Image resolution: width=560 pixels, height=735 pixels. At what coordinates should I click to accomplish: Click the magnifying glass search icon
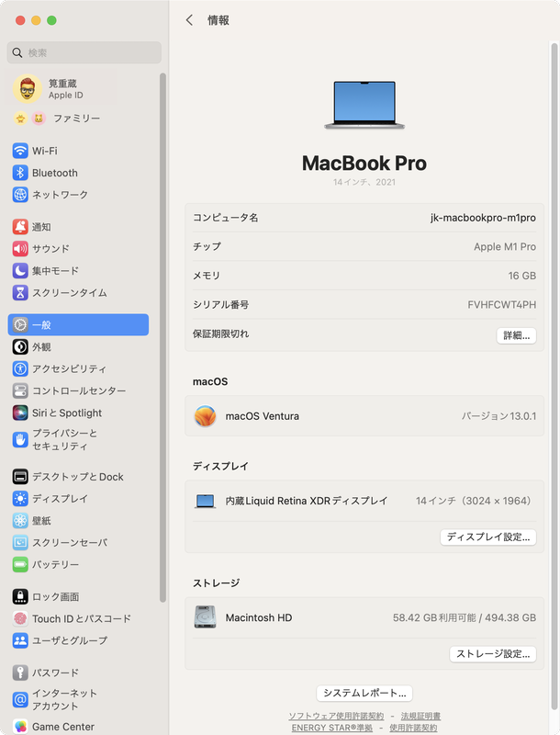pyautogui.click(x=17, y=53)
